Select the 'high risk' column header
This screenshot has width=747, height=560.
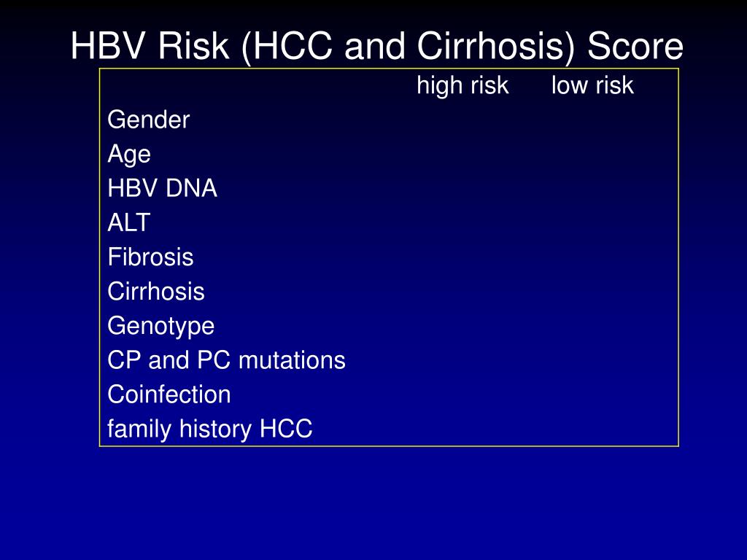point(462,86)
